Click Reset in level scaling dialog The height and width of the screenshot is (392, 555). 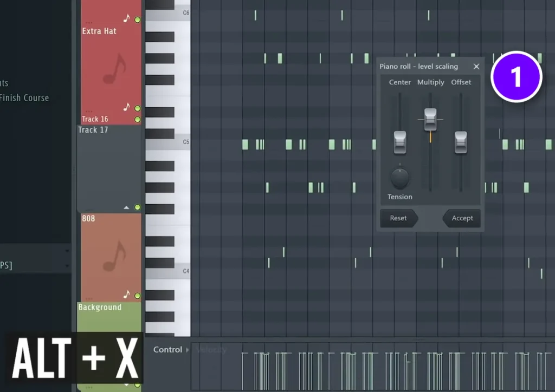[x=399, y=218]
